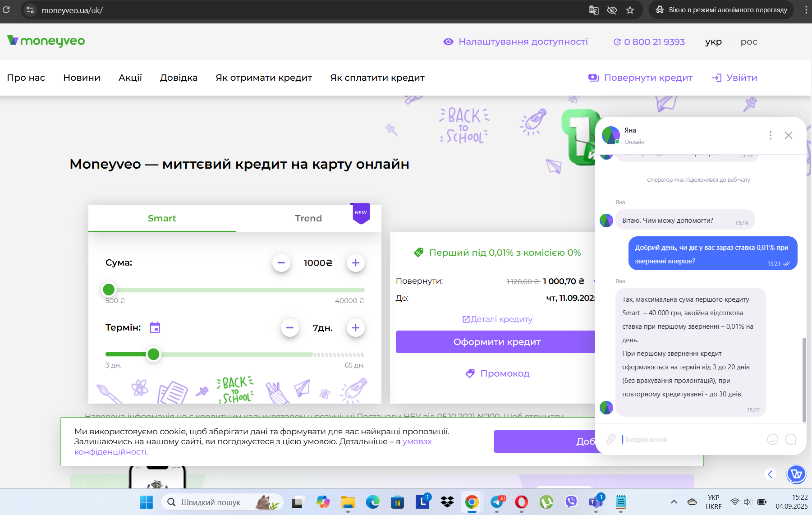Image resolution: width=812 pixels, height=515 pixels.
Task: Switch site language to укр
Action: 713,41
